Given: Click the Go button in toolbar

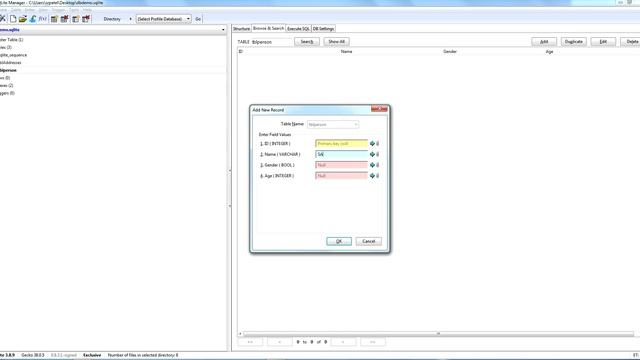Looking at the screenshot, I should tap(198, 19).
